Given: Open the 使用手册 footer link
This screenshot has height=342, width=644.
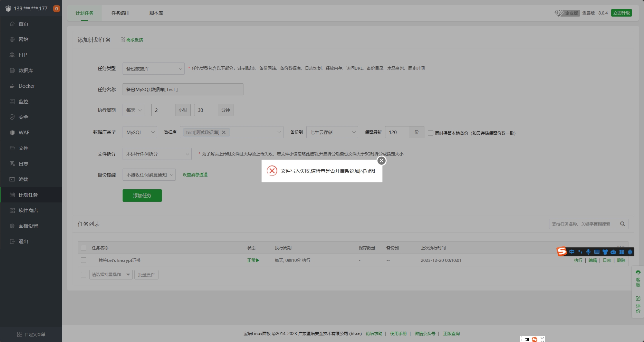Looking at the screenshot, I should [398, 334].
